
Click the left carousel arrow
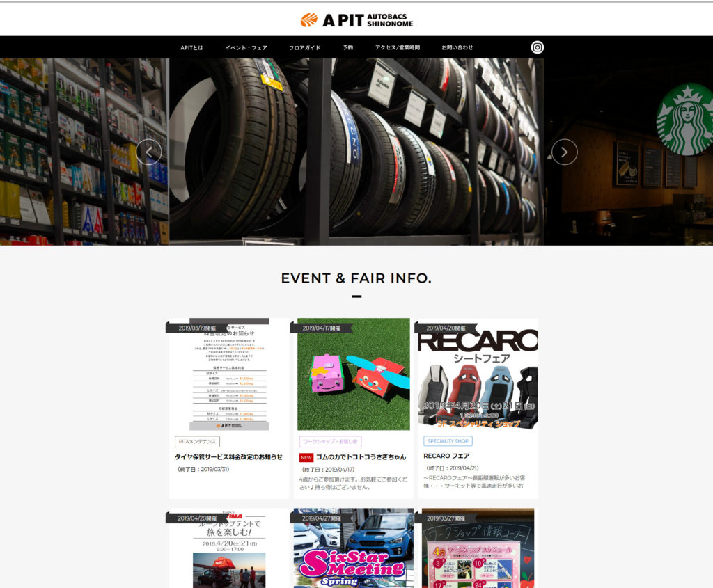coord(148,152)
